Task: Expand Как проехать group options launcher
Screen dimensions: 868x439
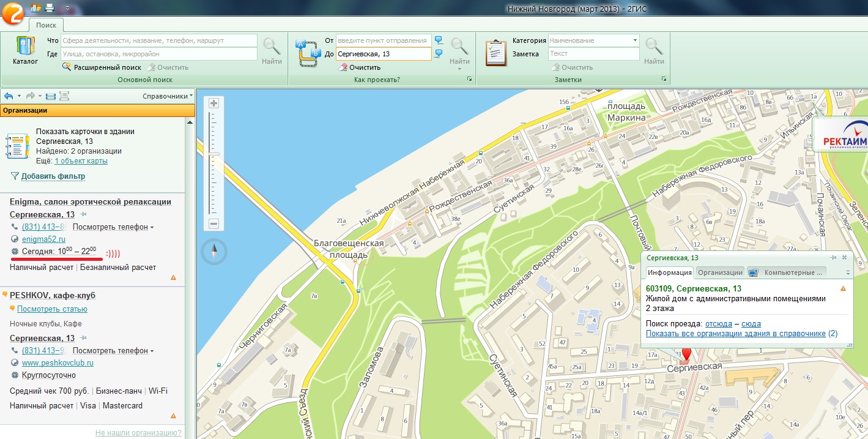Action: [x=469, y=80]
